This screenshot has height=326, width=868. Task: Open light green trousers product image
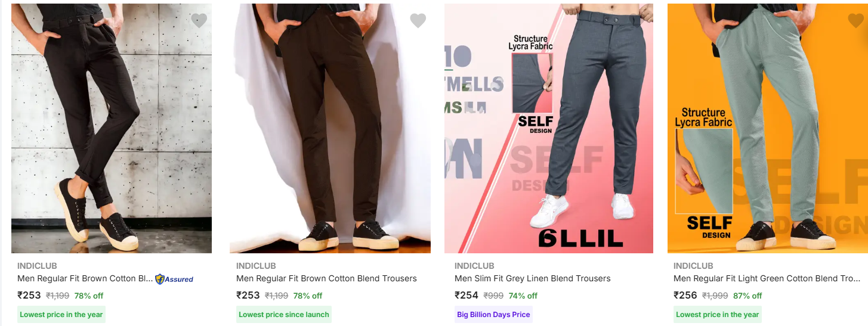pos(767,128)
